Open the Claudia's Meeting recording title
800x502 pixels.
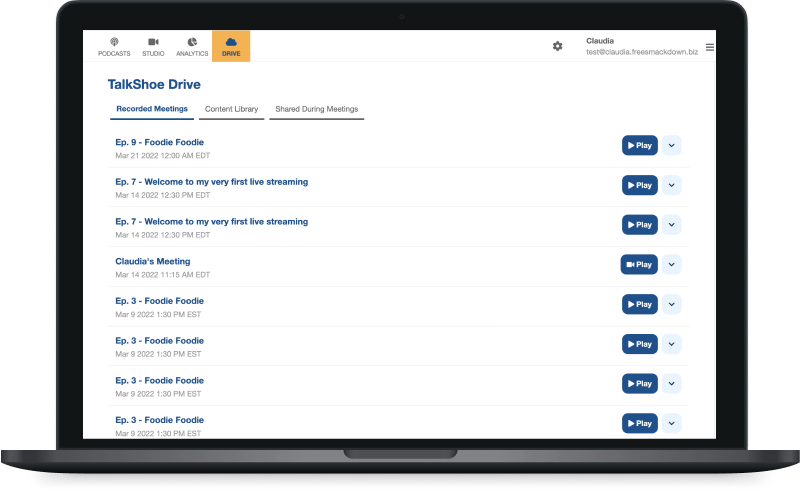[x=153, y=261]
